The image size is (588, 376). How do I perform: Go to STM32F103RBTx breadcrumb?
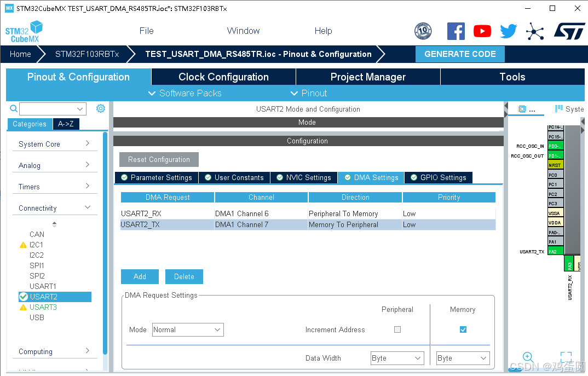pos(87,54)
